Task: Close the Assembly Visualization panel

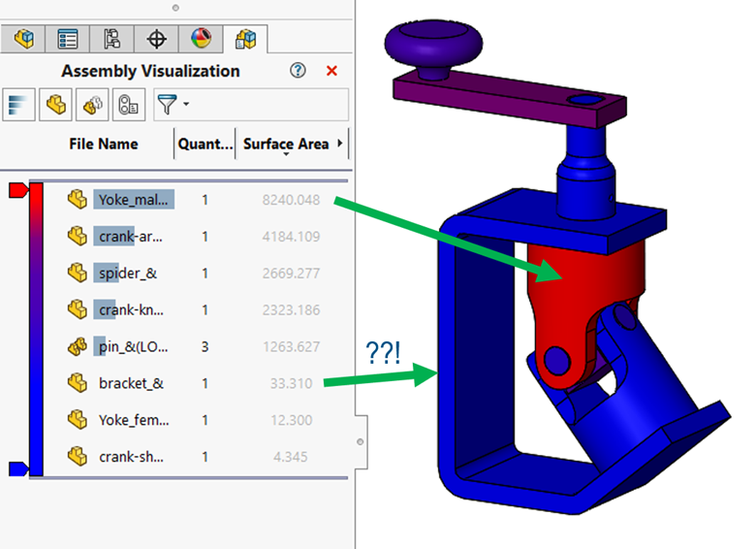Action: click(331, 71)
